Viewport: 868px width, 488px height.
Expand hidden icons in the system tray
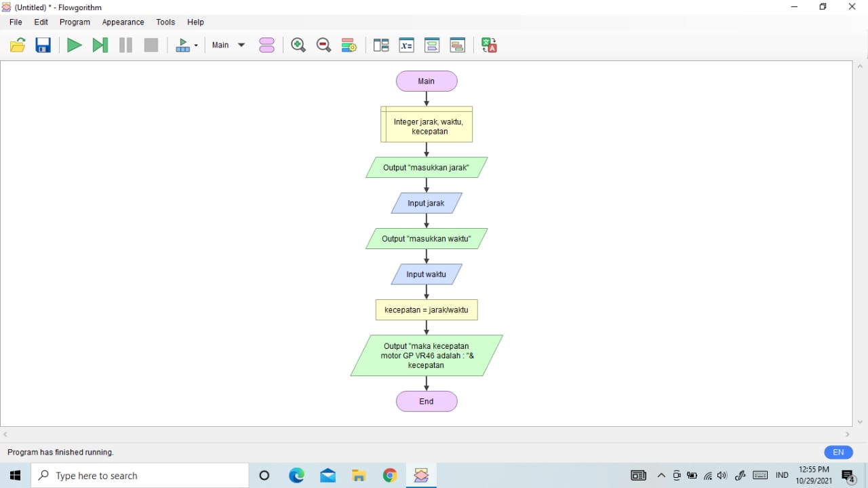click(661, 475)
